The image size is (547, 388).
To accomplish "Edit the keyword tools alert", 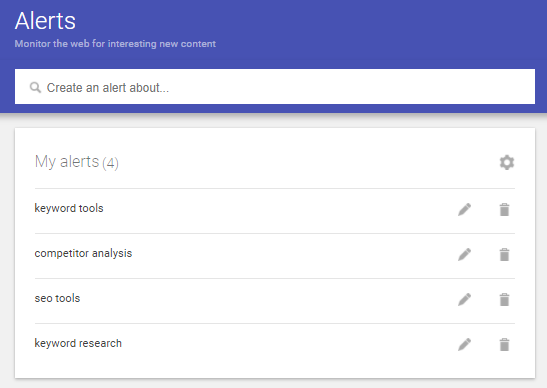I will [464, 210].
